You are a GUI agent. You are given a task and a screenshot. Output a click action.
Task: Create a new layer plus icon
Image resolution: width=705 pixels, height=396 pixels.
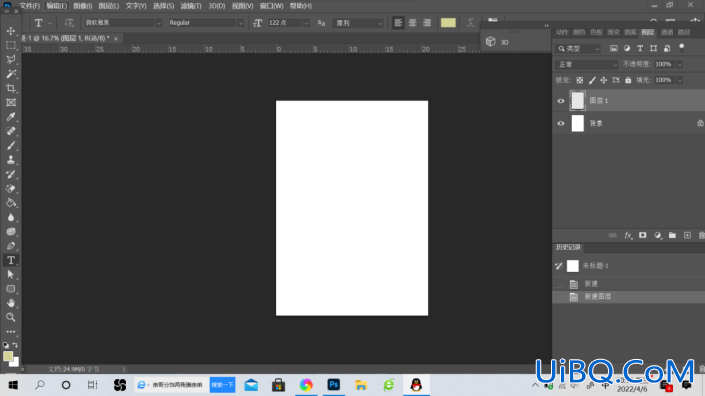[x=687, y=236]
